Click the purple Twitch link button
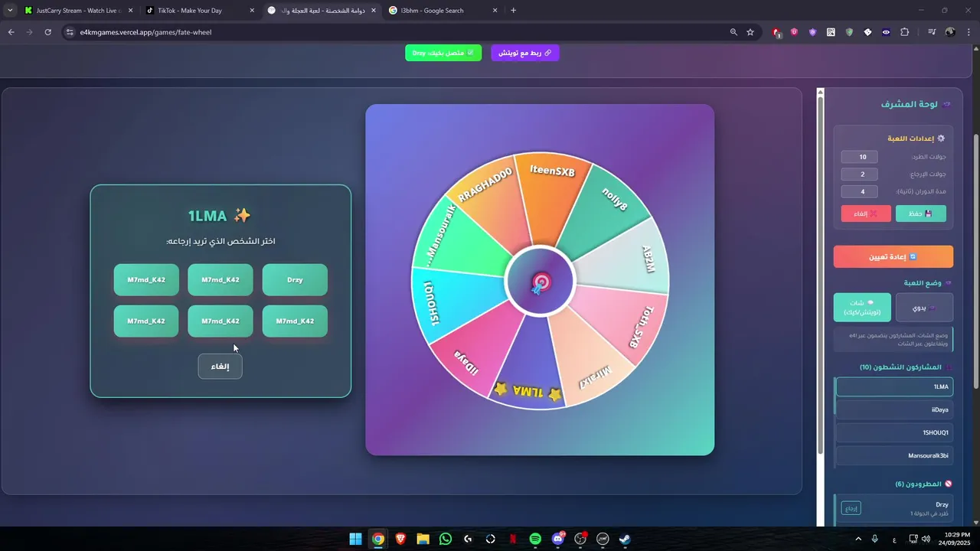The width and height of the screenshot is (980, 551). 525,53
